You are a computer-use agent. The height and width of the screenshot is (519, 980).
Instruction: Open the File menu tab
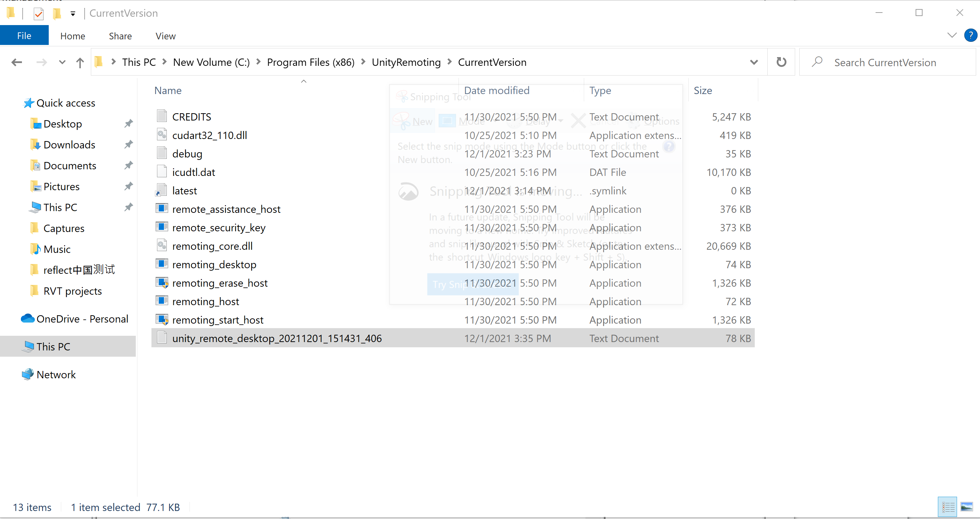point(24,36)
